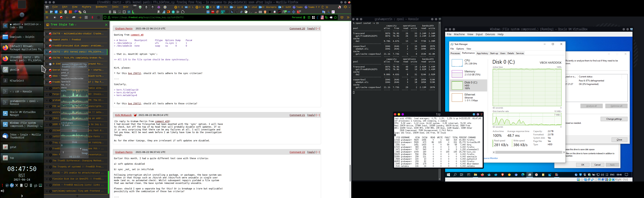Viewport: 644px width, 198px height.
Task: Select the CPU graph in Task Manager sidebar
Action: 457,63
